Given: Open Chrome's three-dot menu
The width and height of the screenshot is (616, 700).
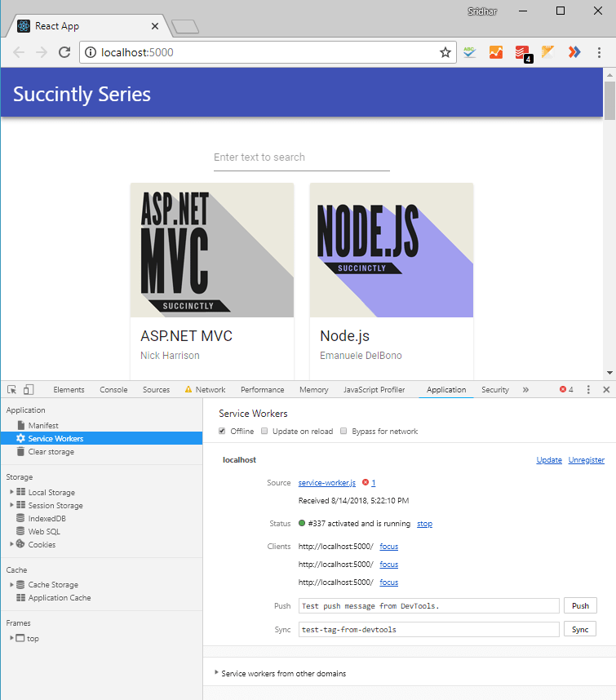Looking at the screenshot, I should pyautogui.click(x=599, y=52).
